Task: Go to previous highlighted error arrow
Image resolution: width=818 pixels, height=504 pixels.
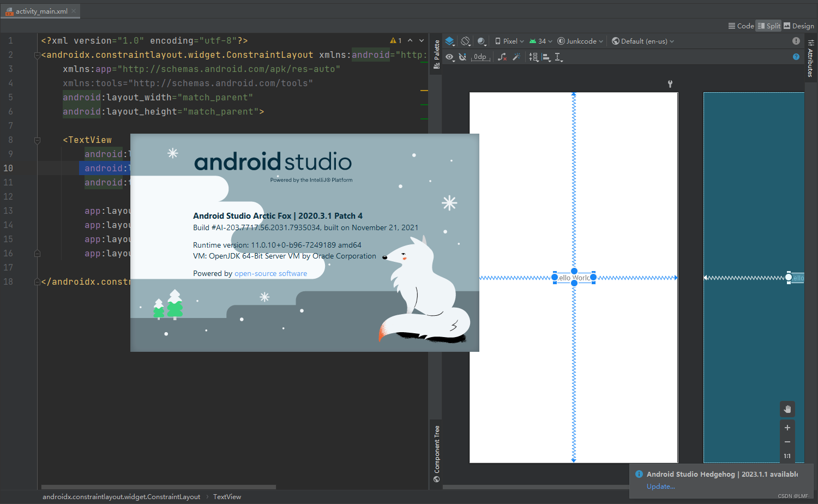Action: [x=410, y=40]
